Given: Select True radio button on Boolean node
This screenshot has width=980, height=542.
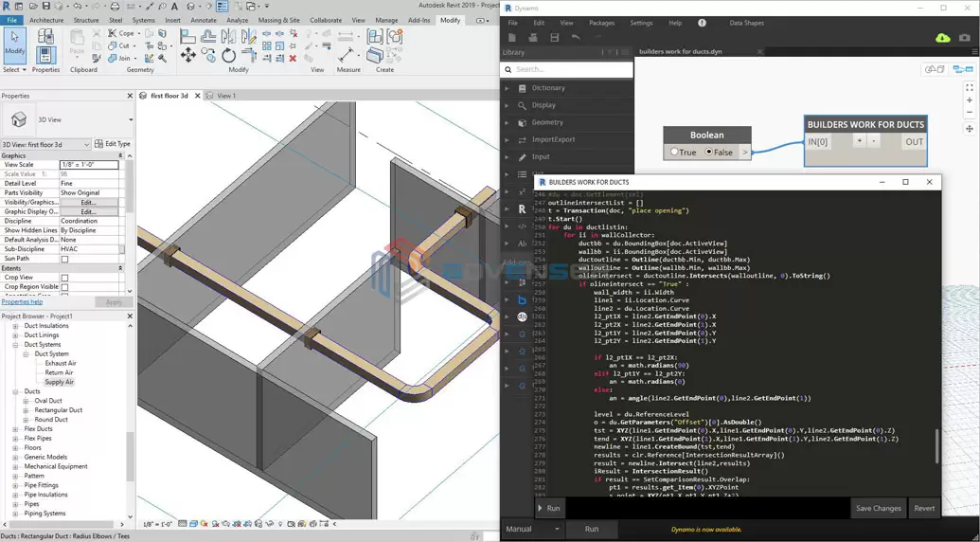Looking at the screenshot, I should (674, 152).
